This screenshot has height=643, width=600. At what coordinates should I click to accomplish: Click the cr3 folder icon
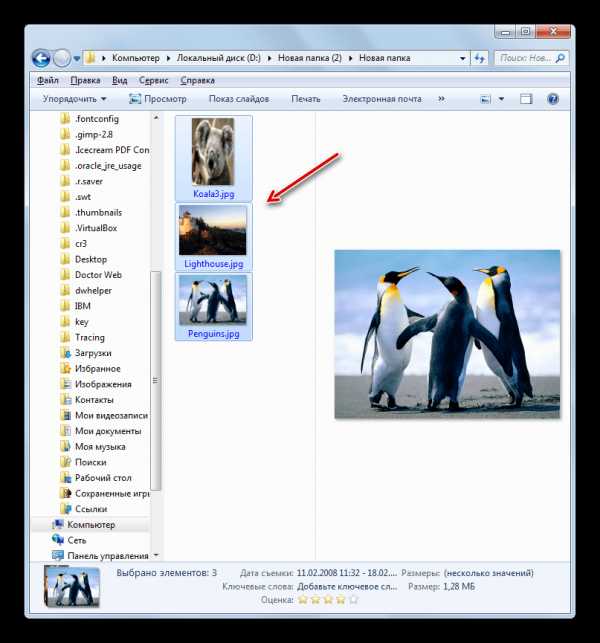tap(65, 244)
